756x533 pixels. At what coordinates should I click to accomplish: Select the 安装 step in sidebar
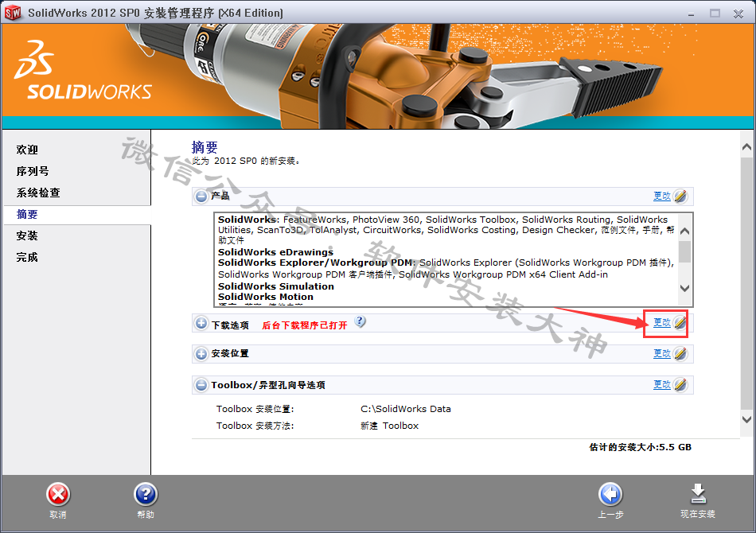pos(27,235)
